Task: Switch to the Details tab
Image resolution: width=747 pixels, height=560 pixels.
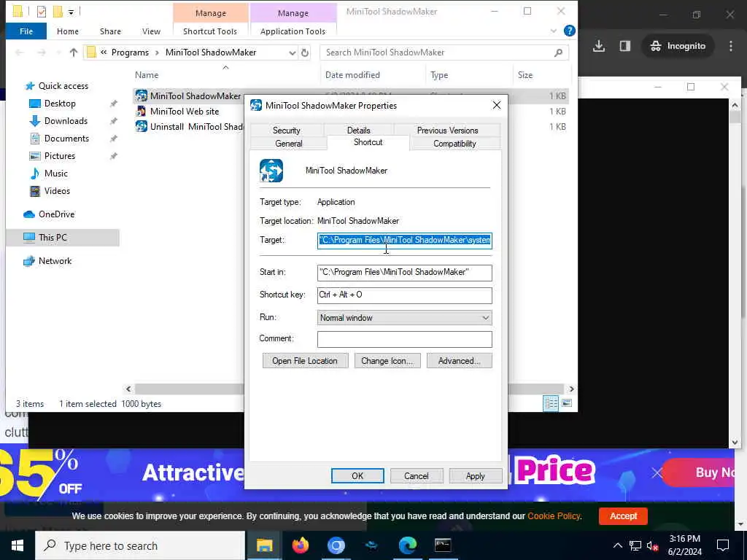Action: pyautogui.click(x=358, y=130)
